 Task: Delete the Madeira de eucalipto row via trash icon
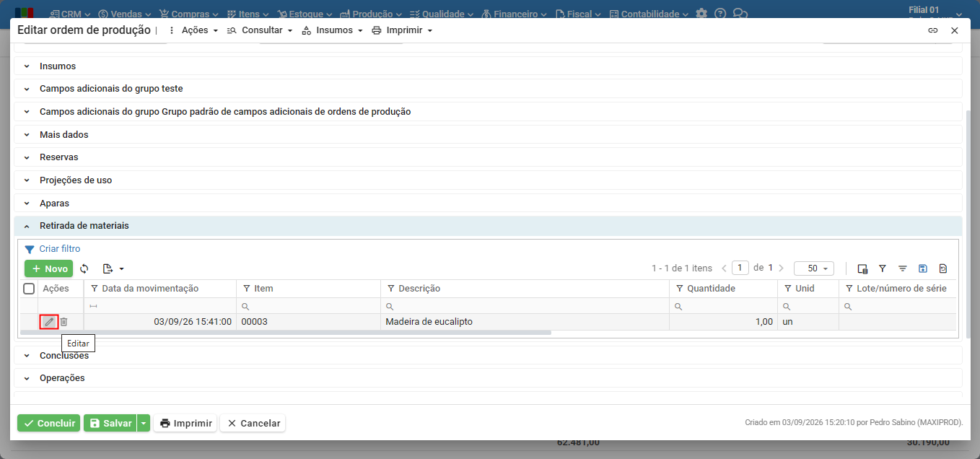64,322
